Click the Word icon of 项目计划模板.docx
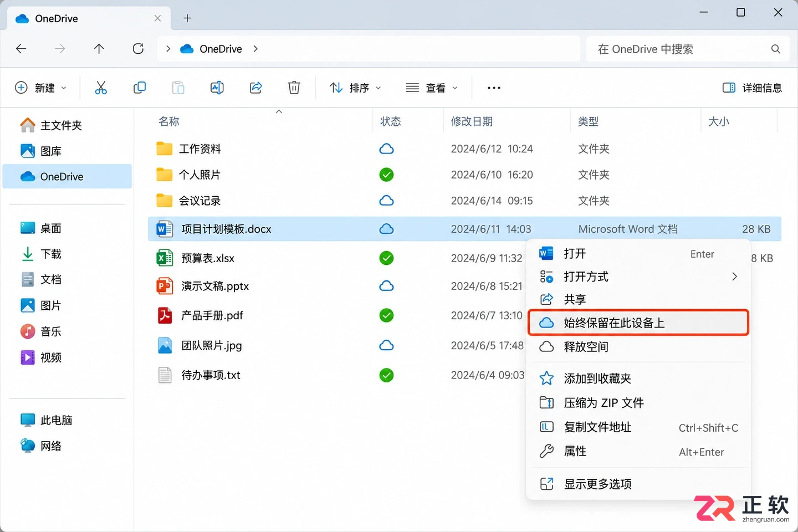This screenshot has width=798, height=532. pos(164,229)
